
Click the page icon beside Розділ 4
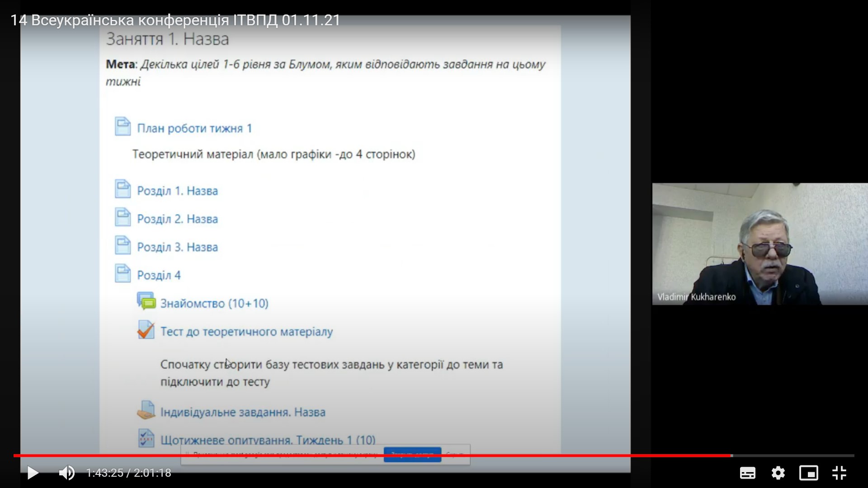[123, 273]
